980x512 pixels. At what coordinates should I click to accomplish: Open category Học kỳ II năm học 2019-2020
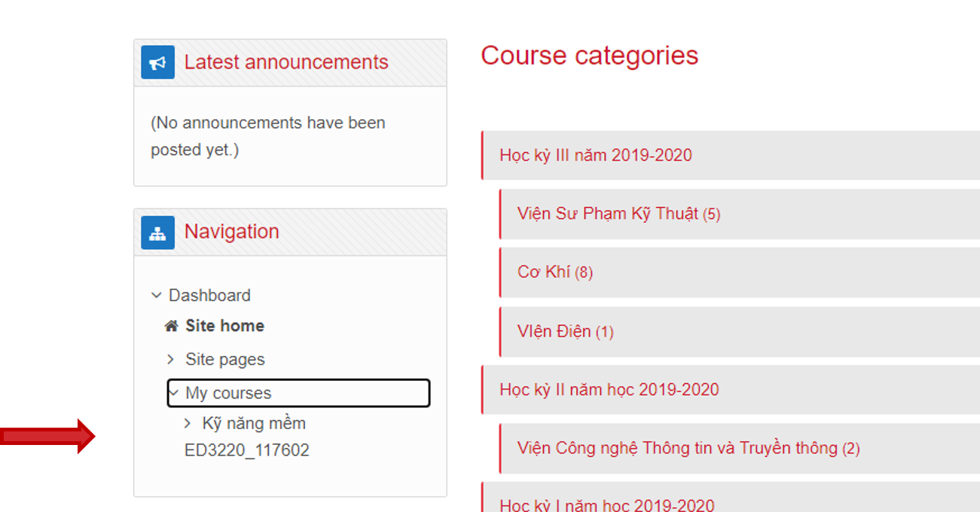point(609,389)
